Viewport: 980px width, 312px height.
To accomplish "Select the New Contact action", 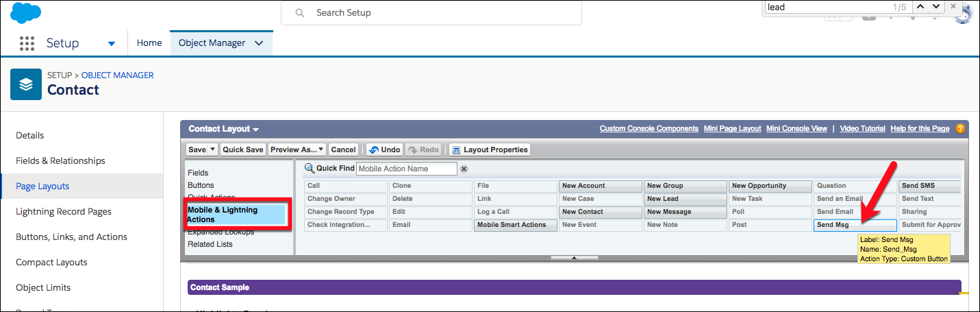I will (x=601, y=212).
